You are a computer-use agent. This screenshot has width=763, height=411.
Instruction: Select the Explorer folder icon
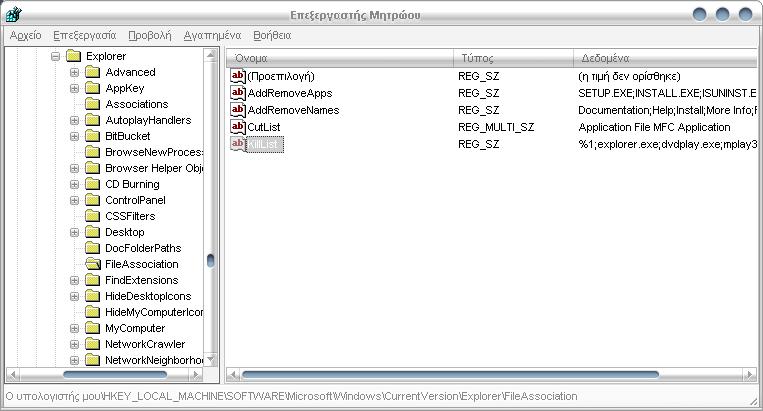[73, 56]
